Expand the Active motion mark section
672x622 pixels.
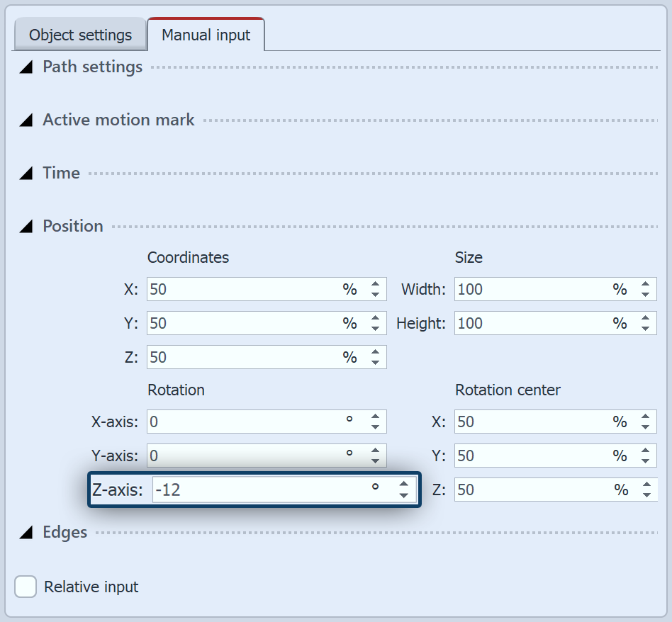26,120
